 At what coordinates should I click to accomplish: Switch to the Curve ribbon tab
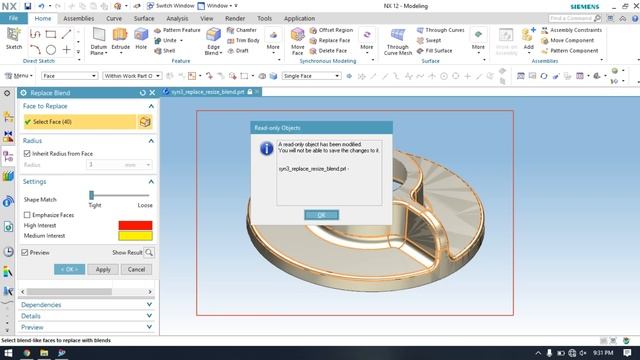(x=114, y=19)
